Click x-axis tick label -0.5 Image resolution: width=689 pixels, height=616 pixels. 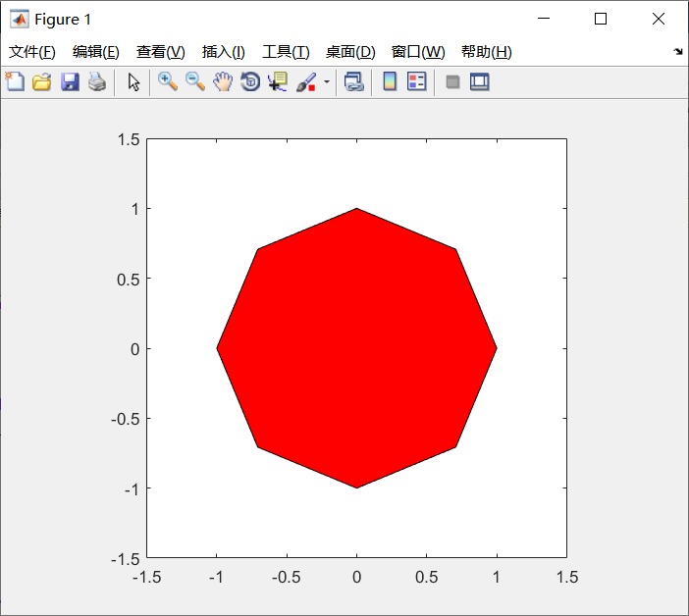click(286, 577)
